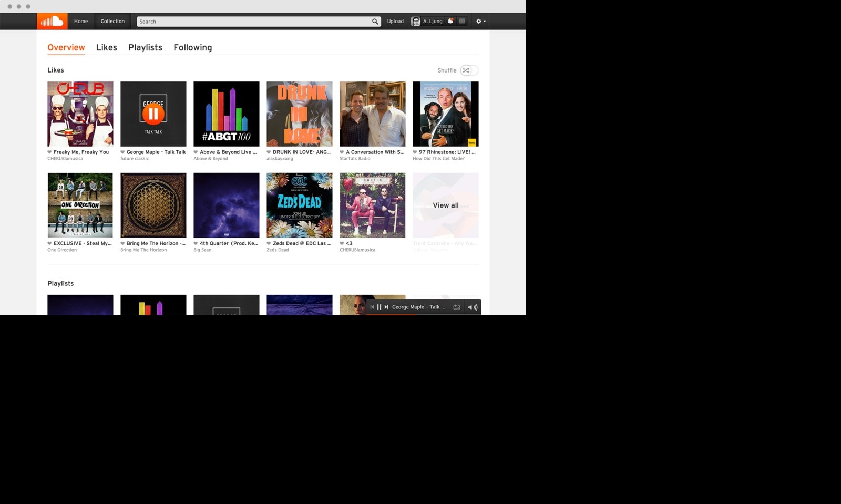
Task: Unlike the <3 track heart
Action: [x=342, y=244]
